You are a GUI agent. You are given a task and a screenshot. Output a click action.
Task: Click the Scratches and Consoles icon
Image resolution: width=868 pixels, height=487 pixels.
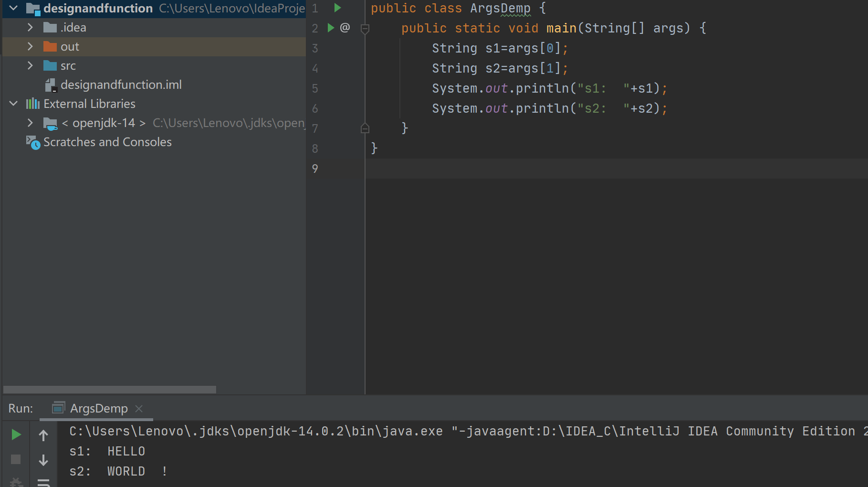33,142
